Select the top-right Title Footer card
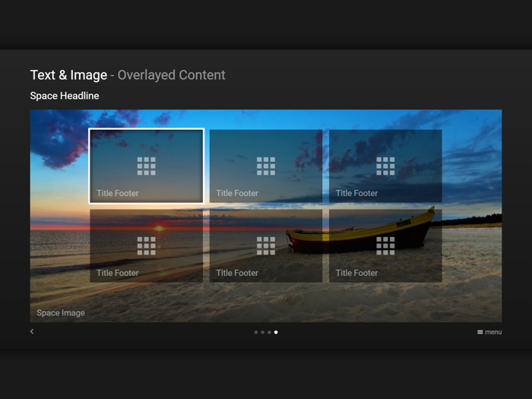 [385, 166]
